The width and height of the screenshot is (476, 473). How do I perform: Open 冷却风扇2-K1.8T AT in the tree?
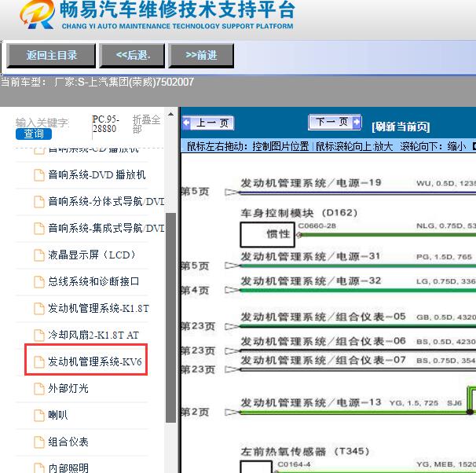click(93, 335)
